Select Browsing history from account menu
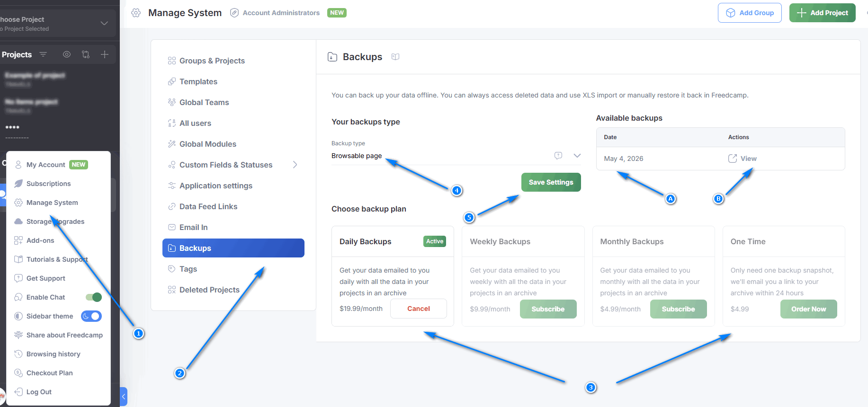 click(53, 354)
